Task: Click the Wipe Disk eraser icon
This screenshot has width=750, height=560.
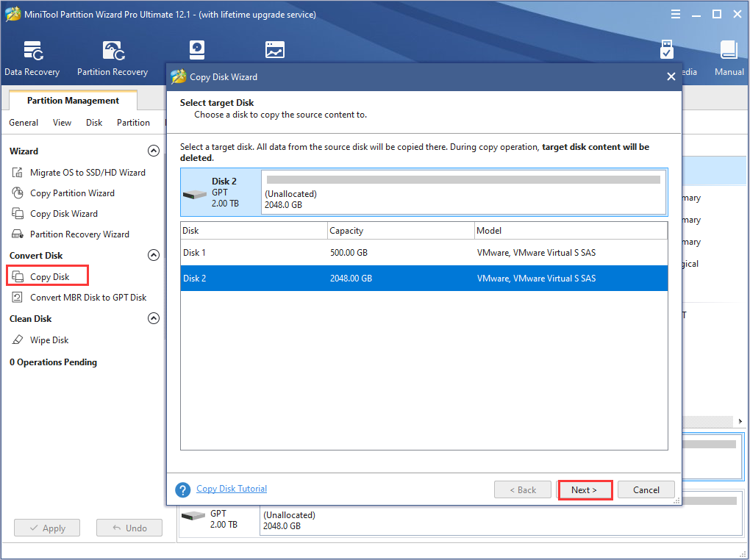Action: pyautogui.click(x=17, y=340)
